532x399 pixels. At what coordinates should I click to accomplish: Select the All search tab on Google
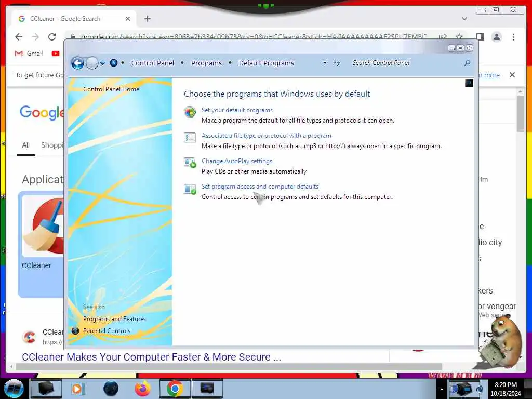click(25, 145)
